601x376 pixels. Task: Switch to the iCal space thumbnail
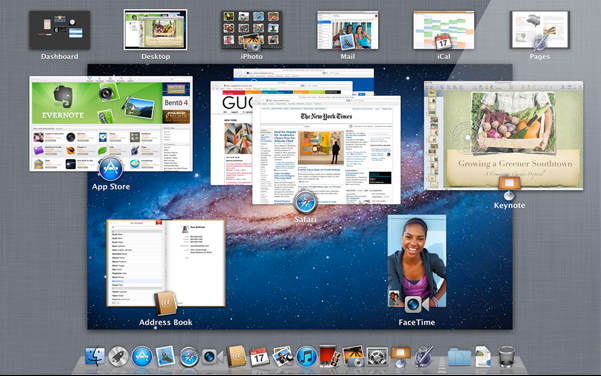click(443, 30)
